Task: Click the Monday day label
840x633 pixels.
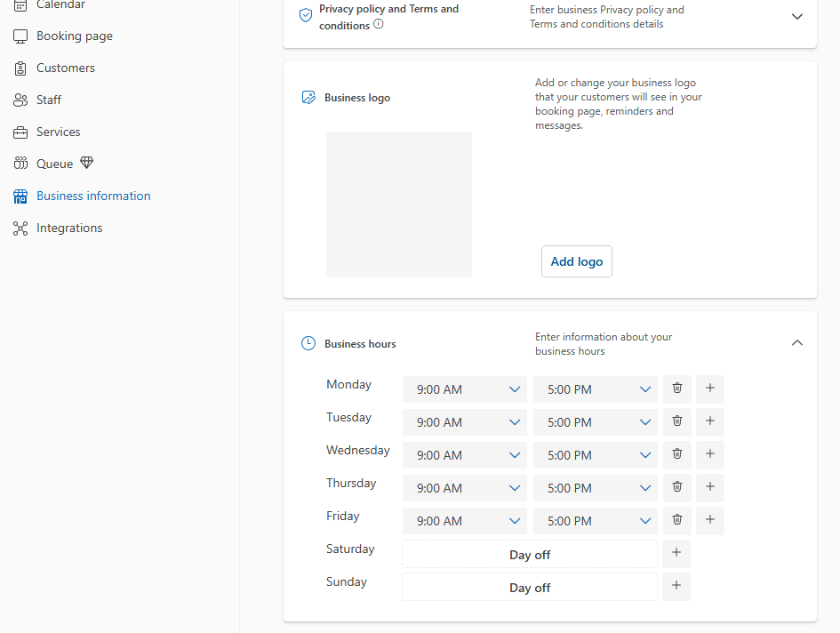Action: [x=348, y=385]
